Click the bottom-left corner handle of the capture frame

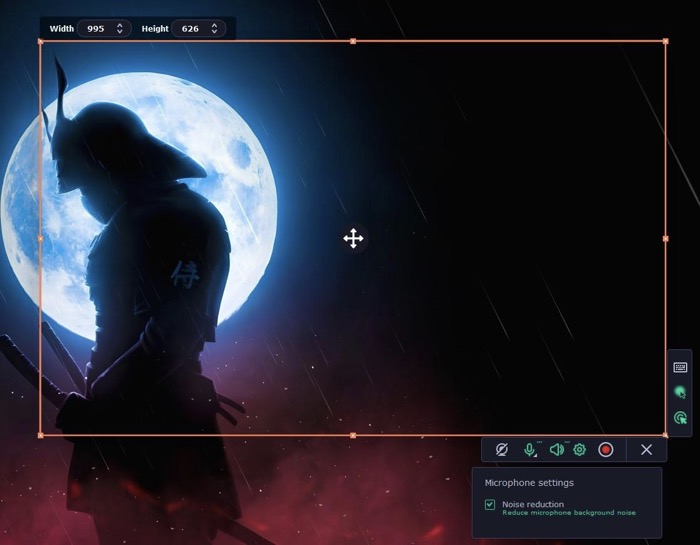coord(41,435)
